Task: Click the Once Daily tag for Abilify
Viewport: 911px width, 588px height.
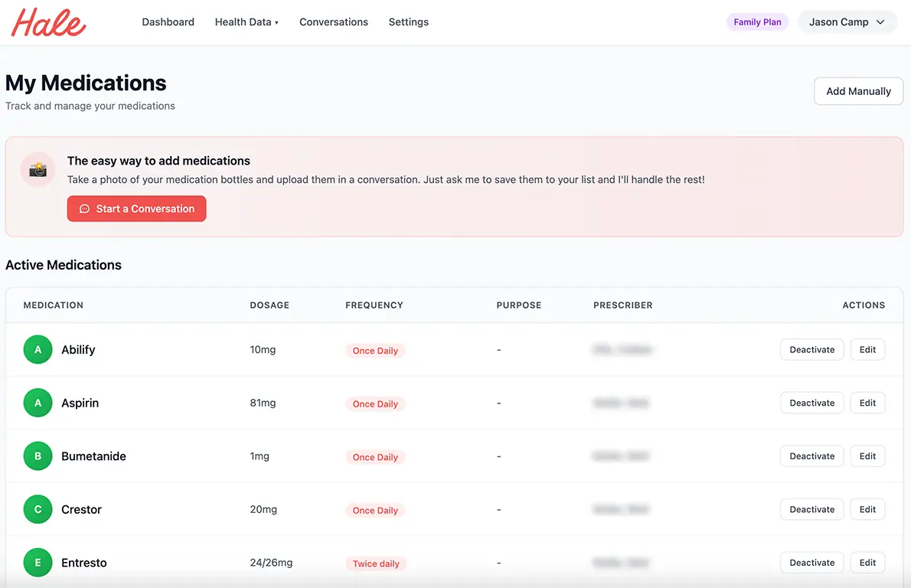Action: point(375,351)
